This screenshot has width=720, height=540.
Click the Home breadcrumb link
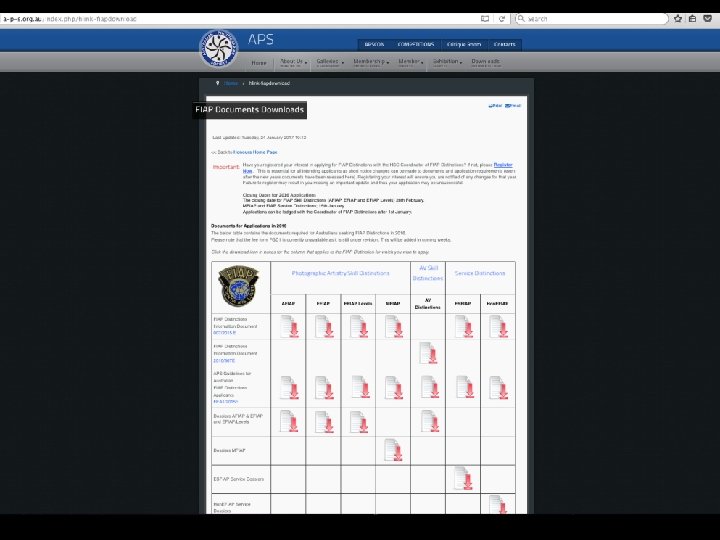(x=231, y=84)
